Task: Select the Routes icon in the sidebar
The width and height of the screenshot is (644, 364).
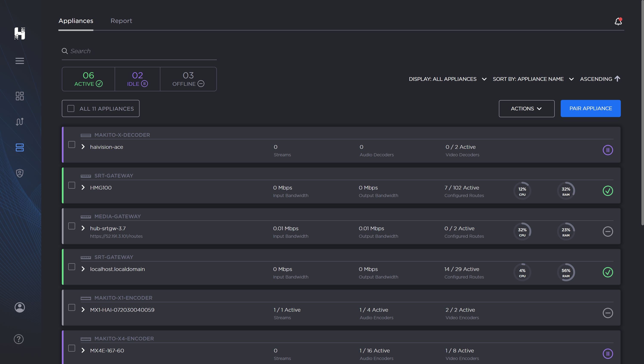Action: click(20, 122)
